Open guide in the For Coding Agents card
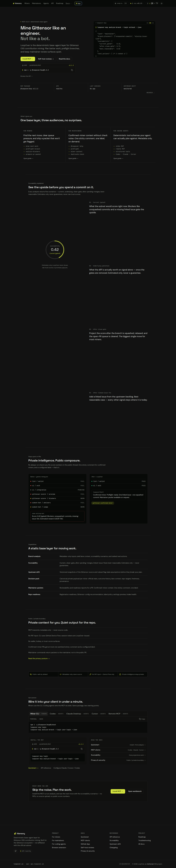The width and height of the screenshot is (176, 868). pyautogui.click(x=118, y=158)
